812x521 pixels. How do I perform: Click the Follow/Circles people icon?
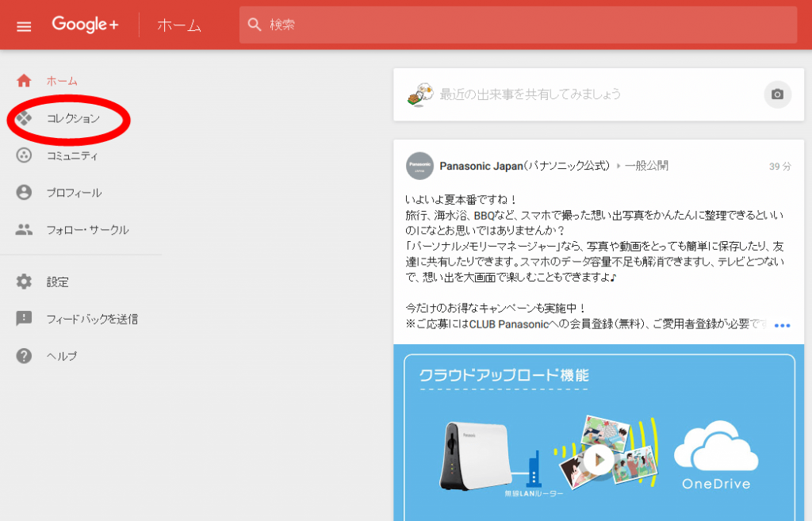pyautogui.click(x=24, y=229)
